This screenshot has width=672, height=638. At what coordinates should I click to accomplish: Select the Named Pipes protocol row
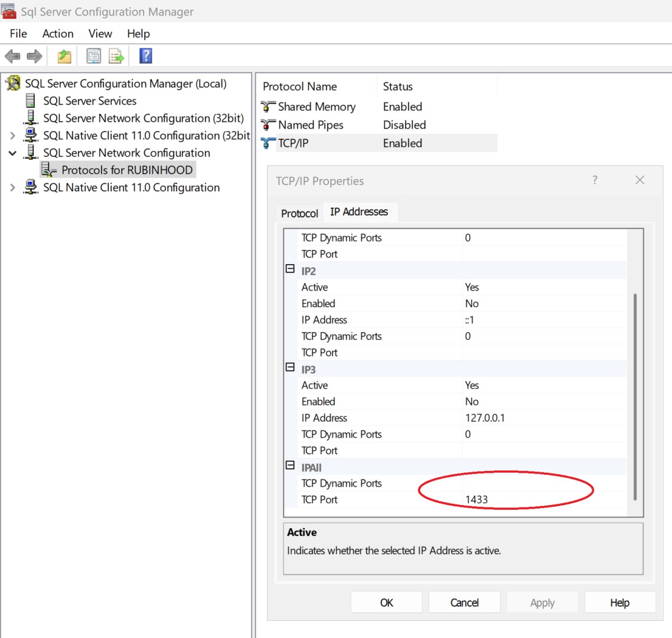click(379, 125)
